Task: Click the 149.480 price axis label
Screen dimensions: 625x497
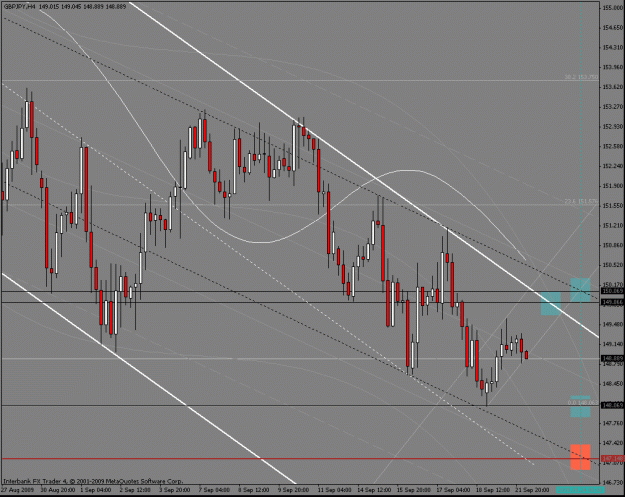Action: tap(613, 324)
